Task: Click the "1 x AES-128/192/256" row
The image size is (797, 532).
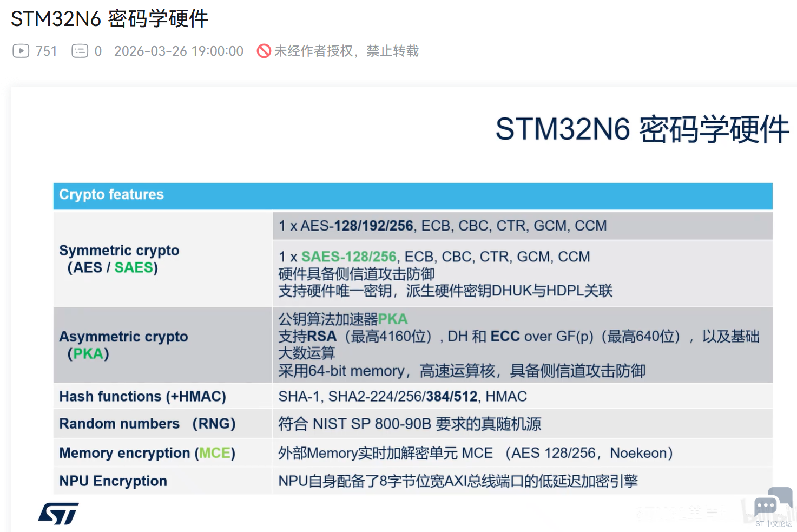Action: click(523, 226)
